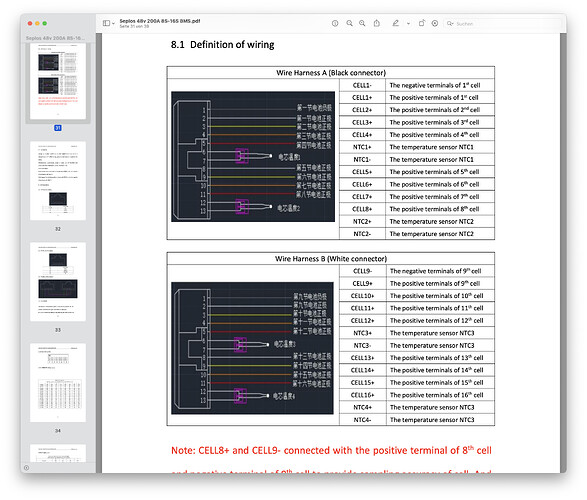Zoom in on the PDF page
Viewport: 587px width, 500px height.
click(x=362, y=23)
